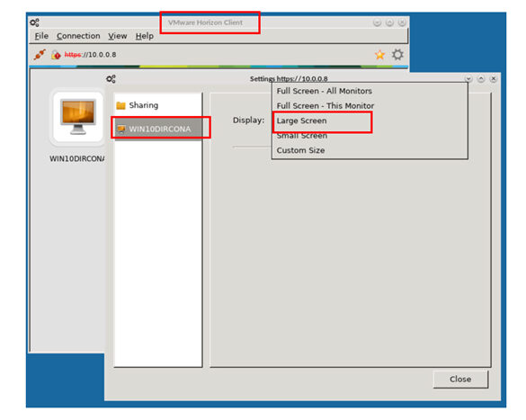Open the Help menu
526x420 pixels.
click(145, 36)
